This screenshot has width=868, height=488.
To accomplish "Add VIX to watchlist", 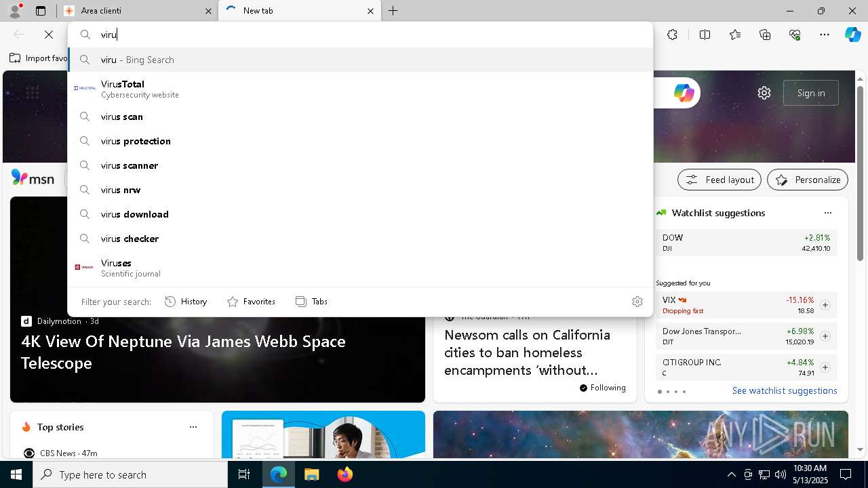I will 825,305.
